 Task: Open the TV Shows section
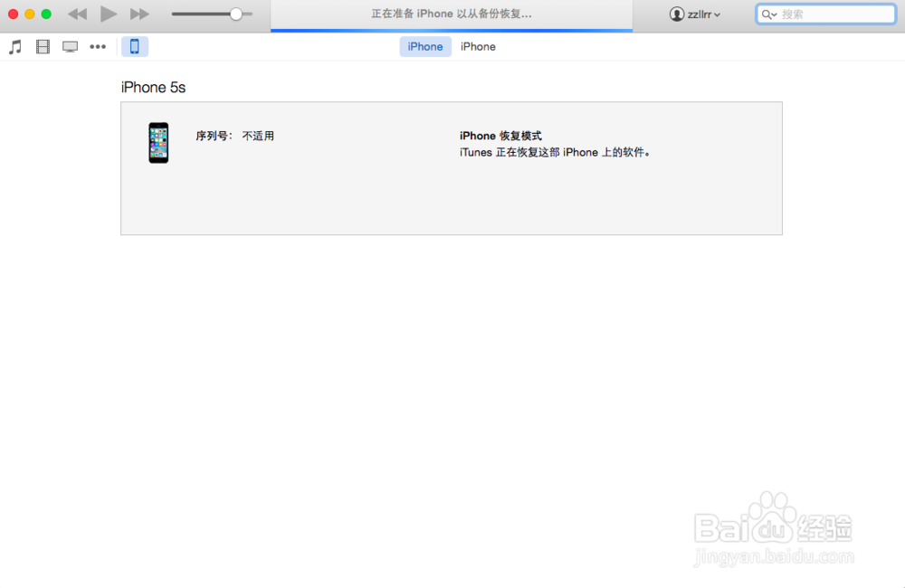click(70, 46)
